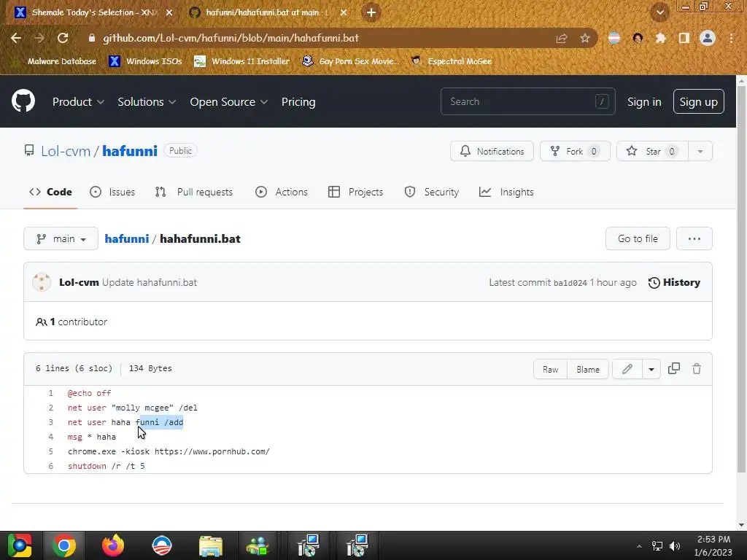The image size is (747, 560).
Task: Click hafunni breadcrumb folder link
Action: coord(127,238)
